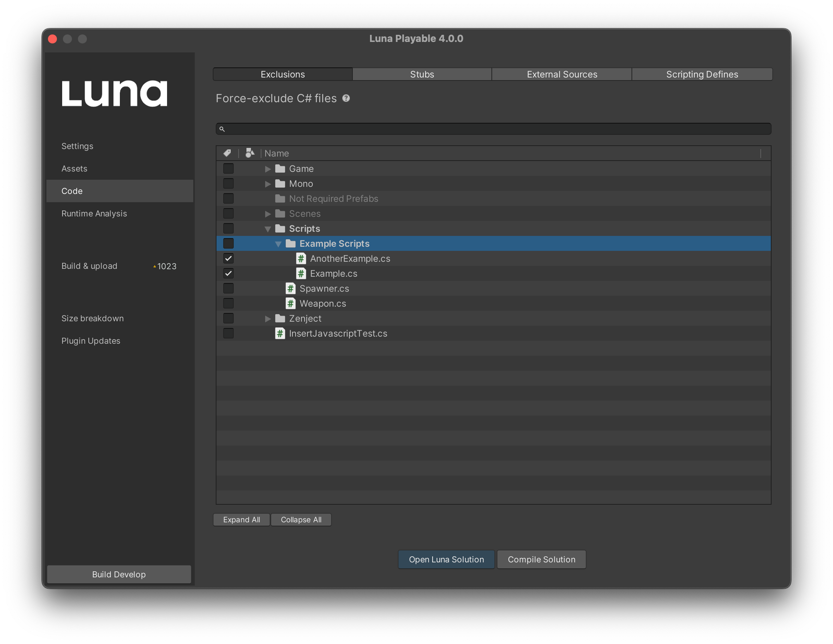The width and height of the screenshot is (833, 644).
Task: Select the Spawner.cs file name
Action: coord(324,289)
